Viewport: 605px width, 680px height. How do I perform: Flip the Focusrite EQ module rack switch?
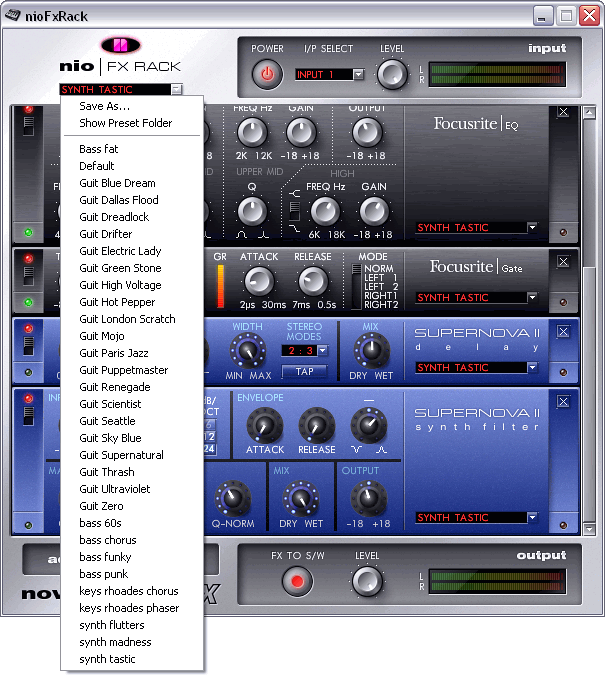coord(29,126)
